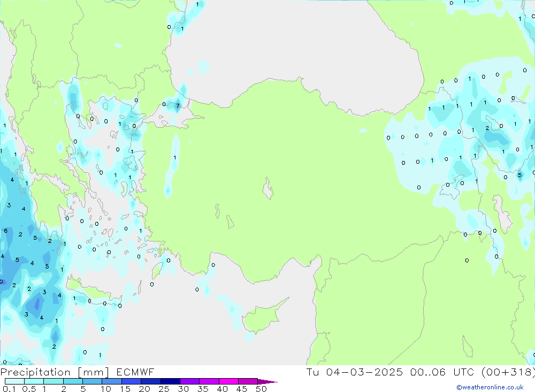Click the 'ECMWF' model label
This screenshot has width=535, height=392.
coord(135,372)
